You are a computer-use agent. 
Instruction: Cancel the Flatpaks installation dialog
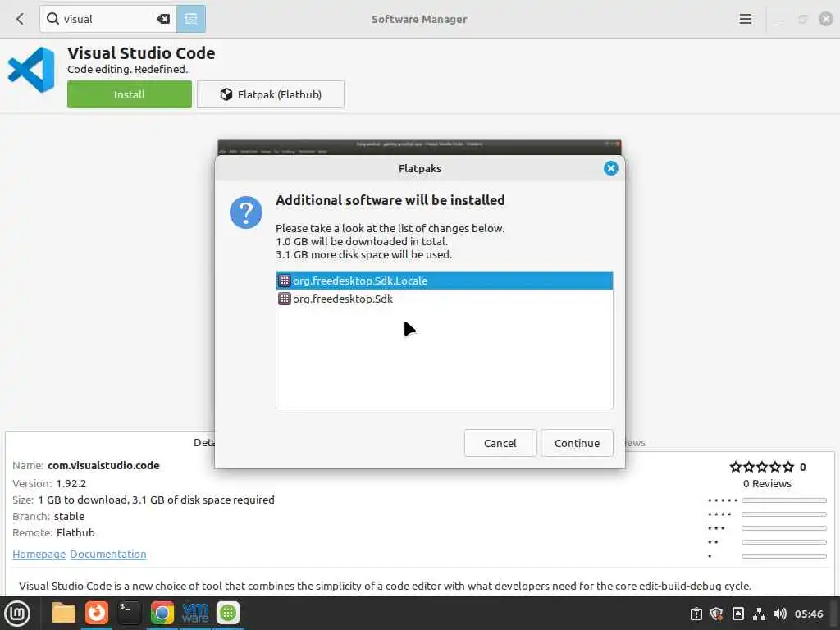(x=500, y=443)
